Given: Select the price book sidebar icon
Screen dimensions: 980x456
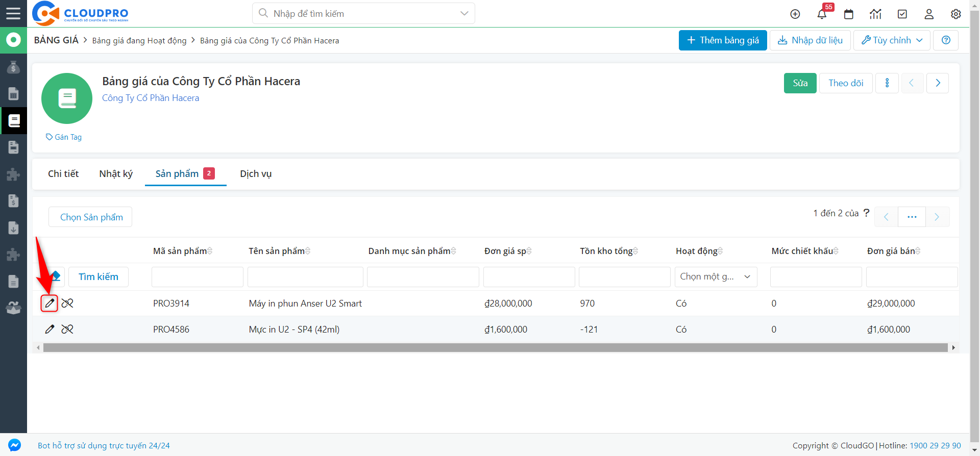Looking at the screenshot, I should [x=13, y=120].
